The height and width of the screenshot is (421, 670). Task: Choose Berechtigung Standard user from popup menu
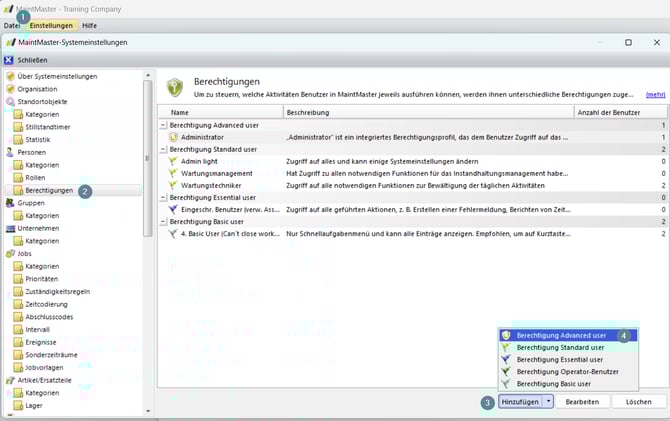click(568, 347)
